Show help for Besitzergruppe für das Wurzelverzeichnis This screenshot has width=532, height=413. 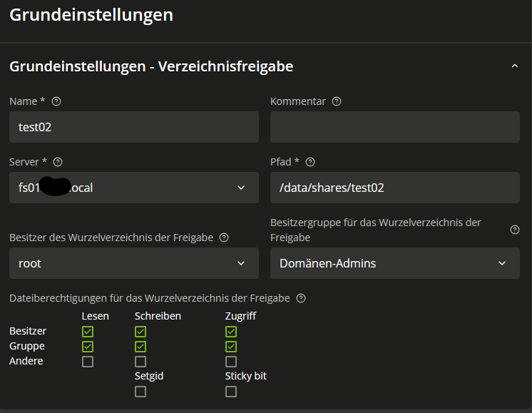515,230
